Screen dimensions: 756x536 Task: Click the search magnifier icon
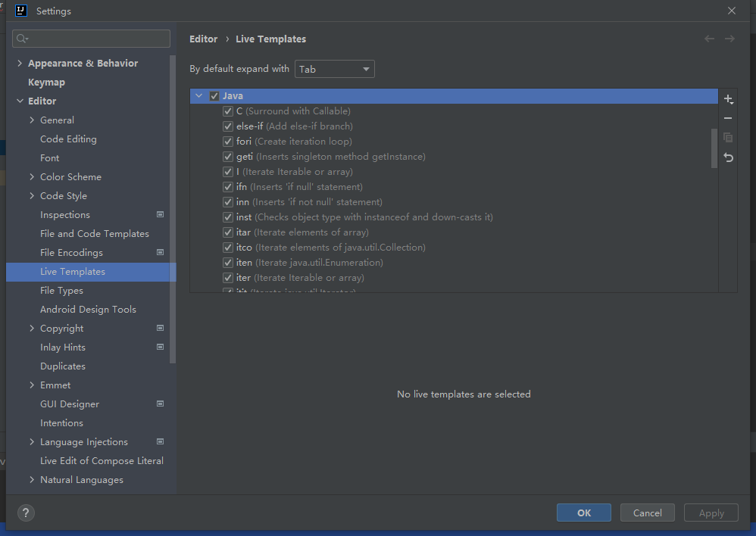pyautogui.click(x=22, y=39)
